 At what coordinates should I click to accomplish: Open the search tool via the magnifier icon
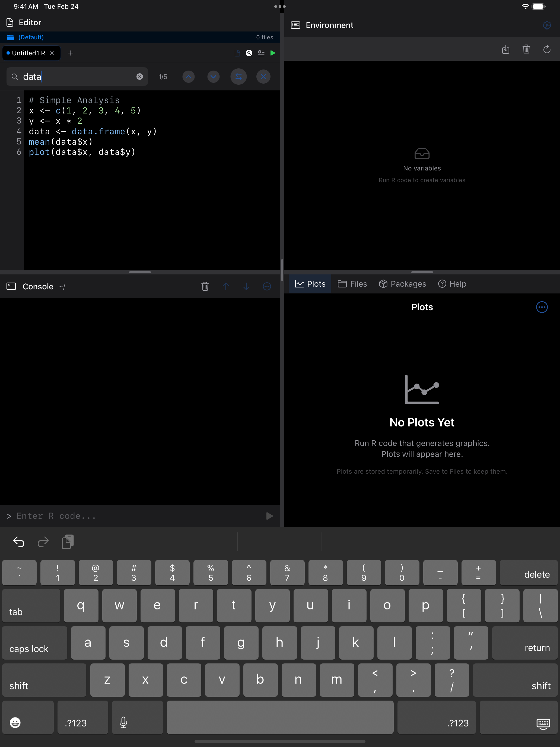coord(249,53)
